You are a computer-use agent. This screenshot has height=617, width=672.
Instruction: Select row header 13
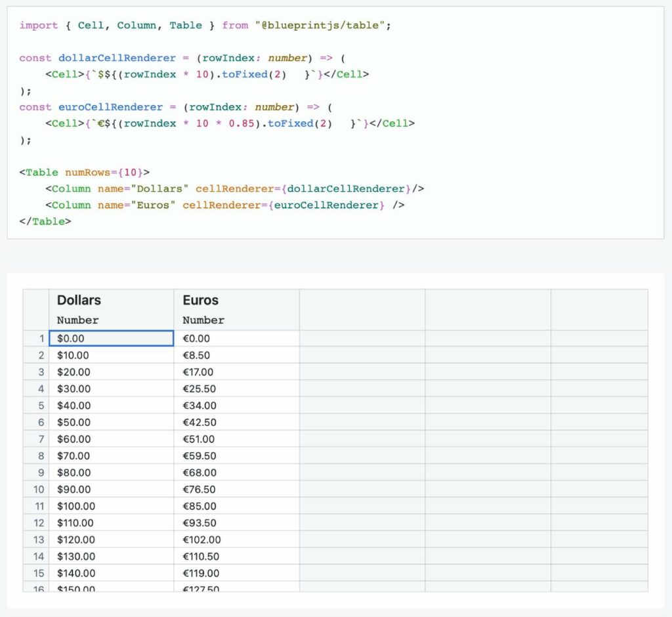[36, 539]
